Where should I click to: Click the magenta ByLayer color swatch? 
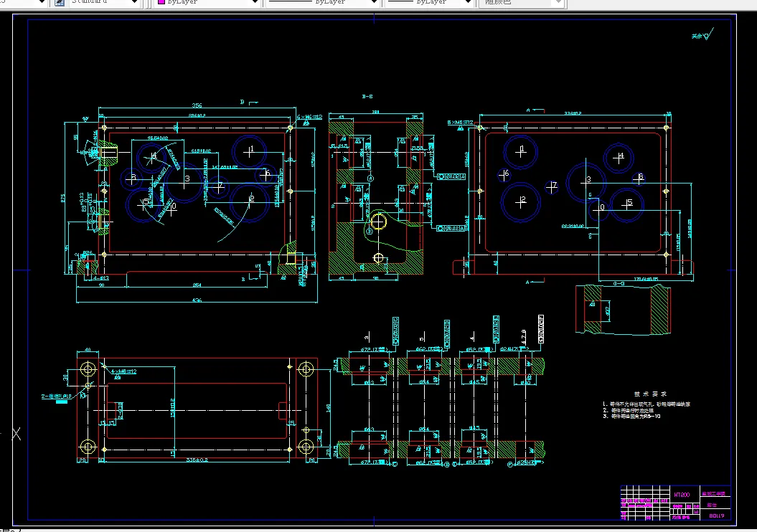coord(161,2)
